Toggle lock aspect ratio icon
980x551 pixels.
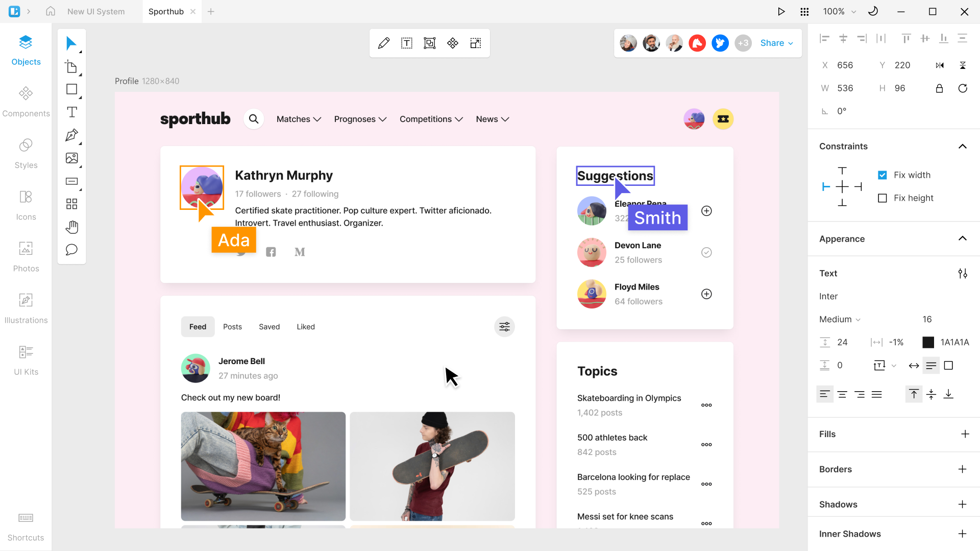click(x=939, y=88)
